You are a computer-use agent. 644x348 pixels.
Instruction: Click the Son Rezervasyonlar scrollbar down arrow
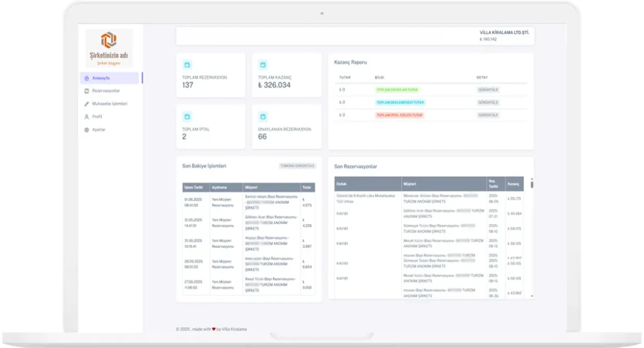coord(531,295)
